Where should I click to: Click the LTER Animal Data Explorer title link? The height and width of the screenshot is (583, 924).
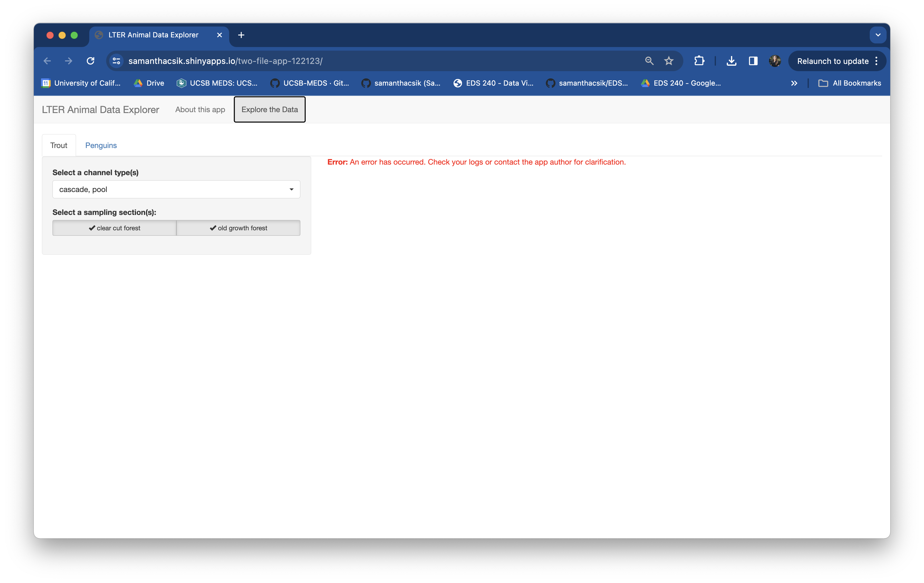[100, 110]
